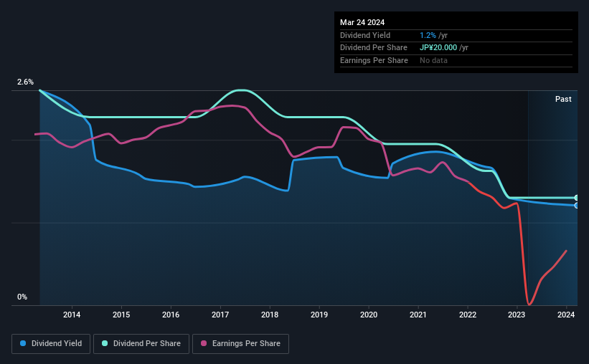The height and width of the screenshot is (364, 589).
Task: Select the 2015 x-axis label
Action: (x=121, y=315)
